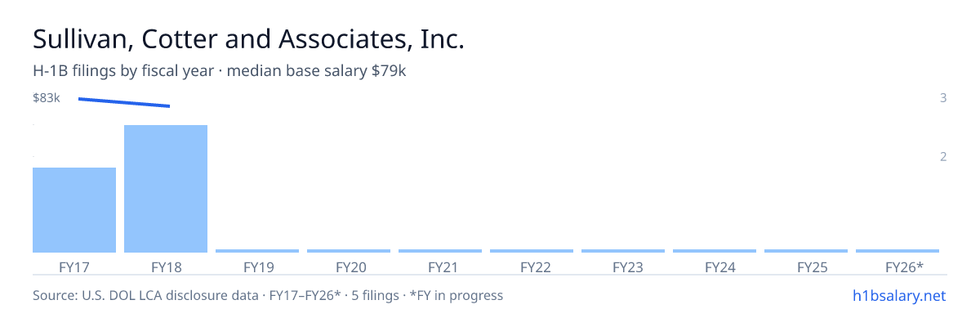Click the FY26* bar segment
980x327 pixels.
point(898,251)
